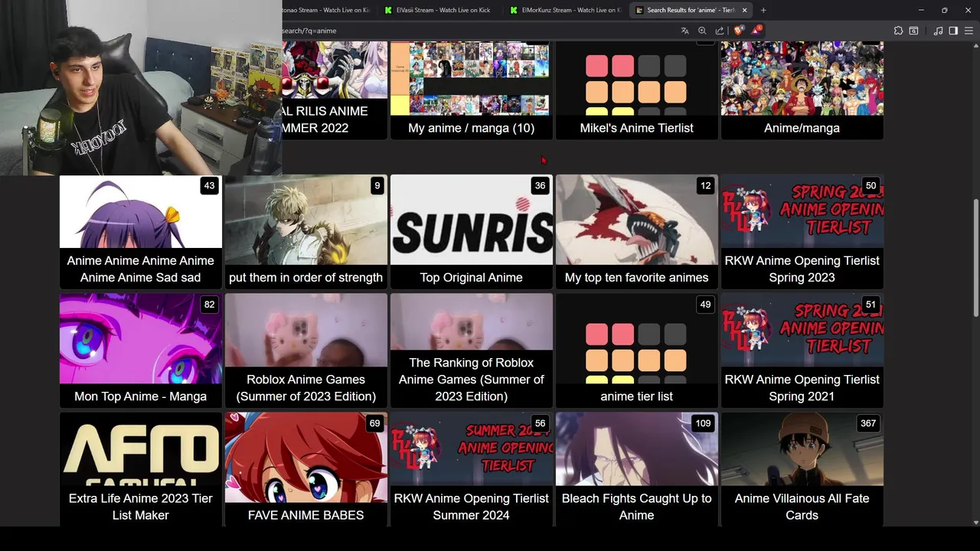Open Anime Anime Anime Sad sad template
The width and height of the screenshot is (980, 551).
[141, 232]
